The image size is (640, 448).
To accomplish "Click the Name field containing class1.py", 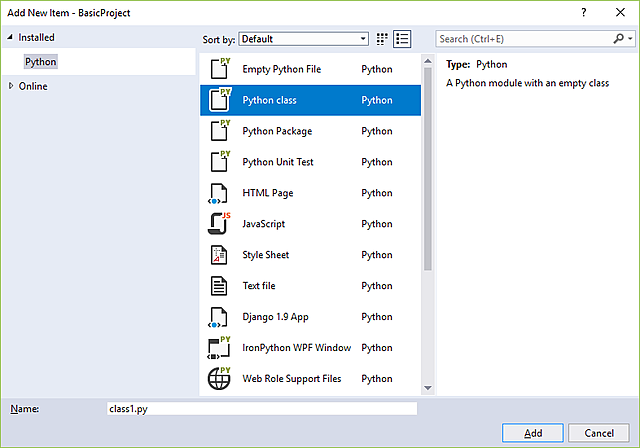I will (262, 408).
